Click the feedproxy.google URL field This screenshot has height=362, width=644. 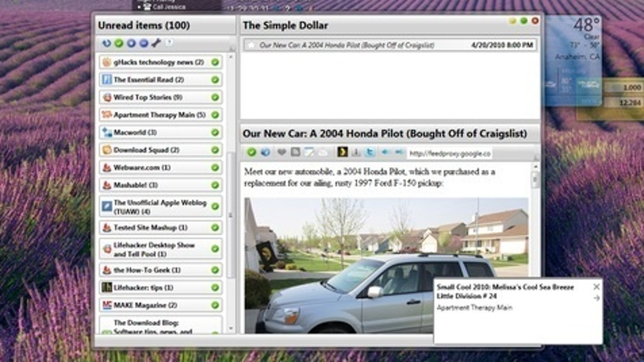(449, 153)
